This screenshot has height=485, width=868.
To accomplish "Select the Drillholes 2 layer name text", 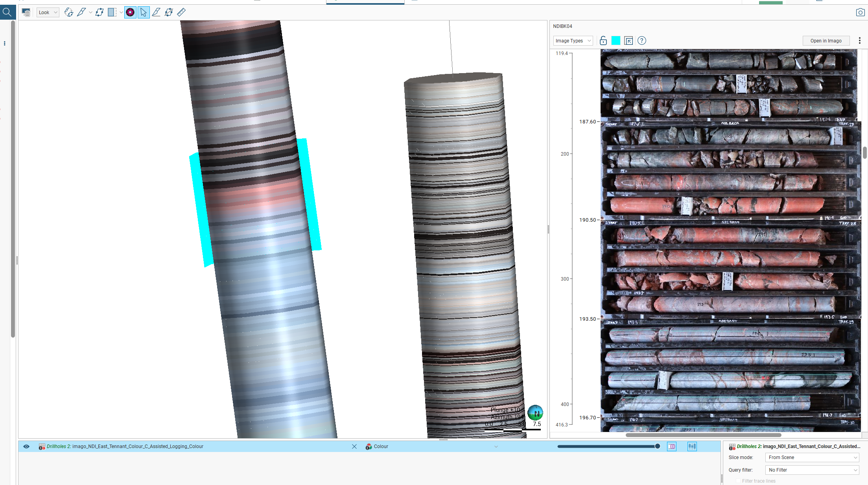I will pyautogui.click(x=125, y=446).
